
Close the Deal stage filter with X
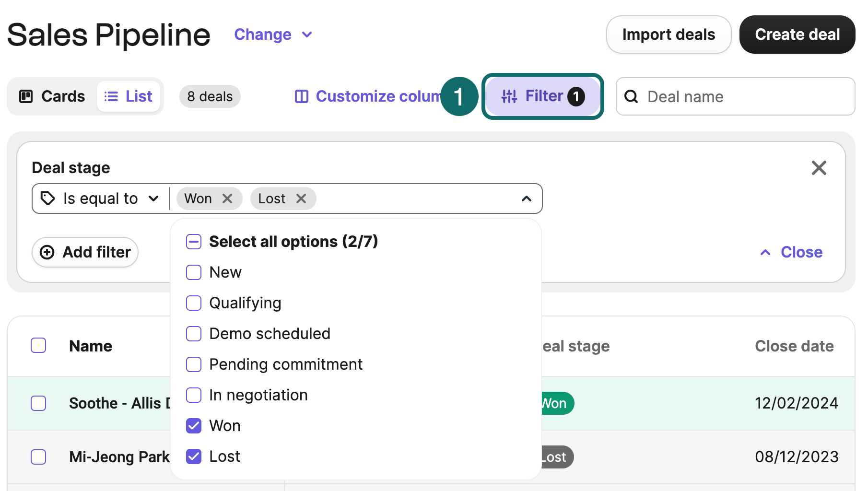tap(819, 168)
